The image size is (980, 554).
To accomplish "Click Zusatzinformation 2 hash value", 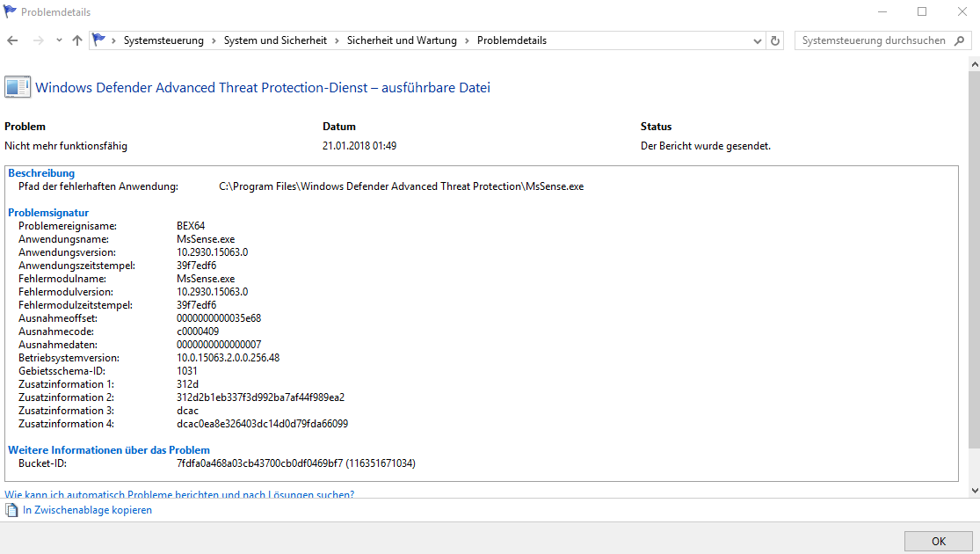I will (261, 397).
